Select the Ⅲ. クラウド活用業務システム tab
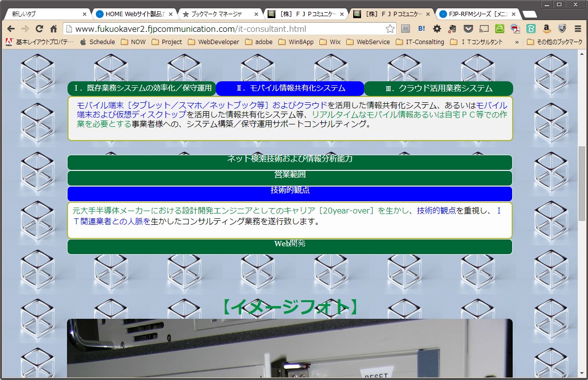Image resolution: width=588 pixels, height=380 pixels. point(438,89)
